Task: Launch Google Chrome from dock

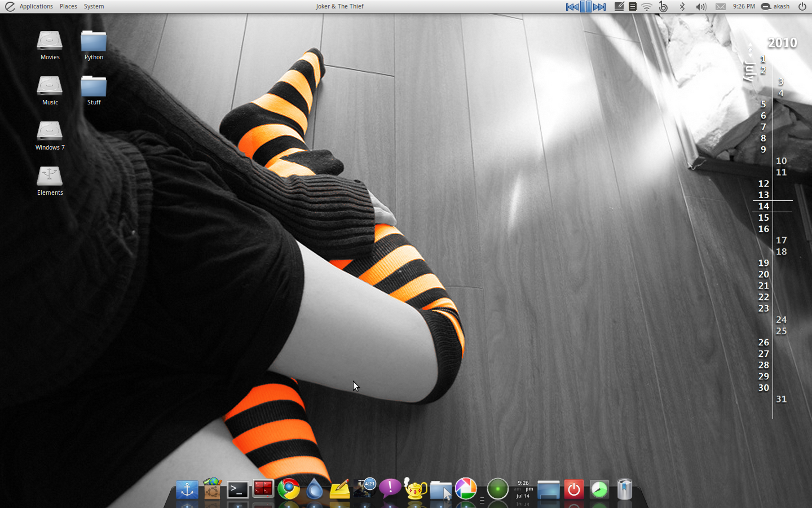Action: 288,489
